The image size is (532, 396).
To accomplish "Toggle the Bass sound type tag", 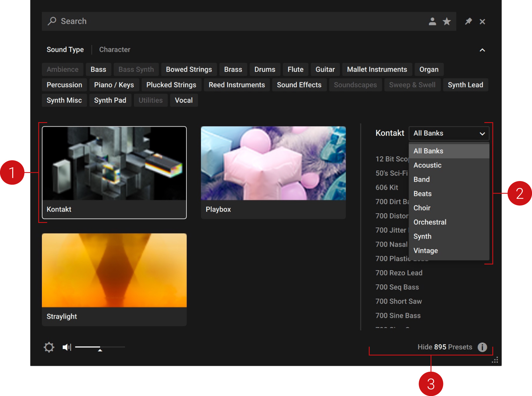I will 98,69.
